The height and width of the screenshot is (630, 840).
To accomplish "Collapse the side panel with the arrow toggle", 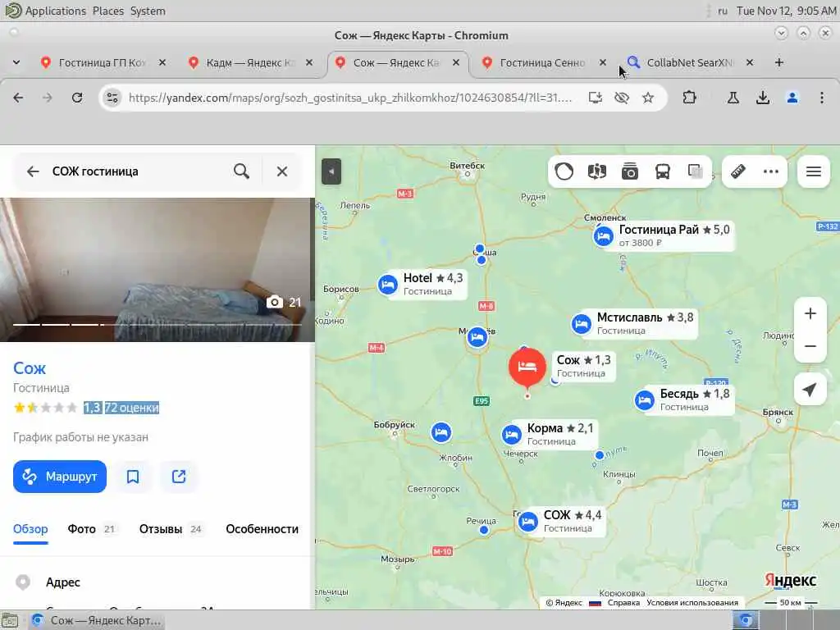I will pyautogui.click(x=331, y=171).
